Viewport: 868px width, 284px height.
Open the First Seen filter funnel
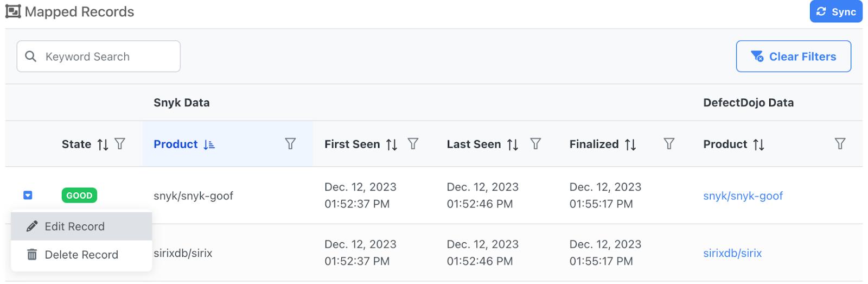coord(413,144)
